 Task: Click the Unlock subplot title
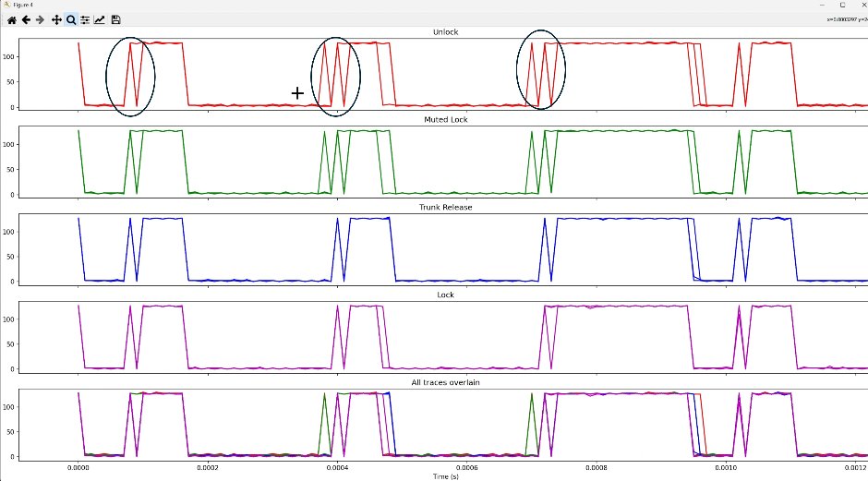446,32
